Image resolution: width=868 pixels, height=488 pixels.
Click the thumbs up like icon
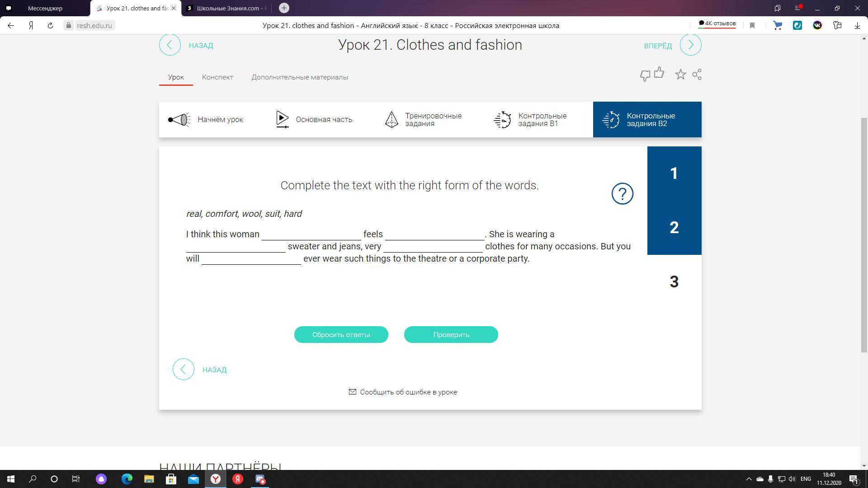(x=659, y=73)
